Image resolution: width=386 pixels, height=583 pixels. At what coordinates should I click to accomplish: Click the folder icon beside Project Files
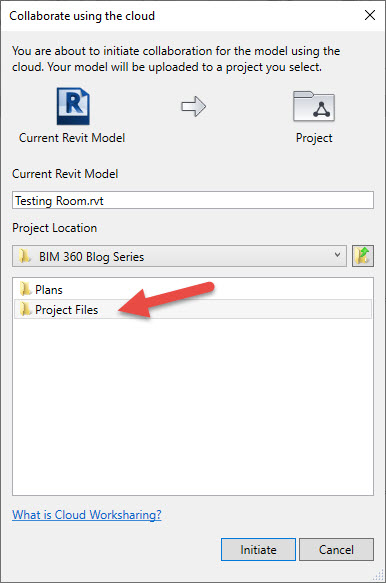pyautogui.click(x=25, y=309)
